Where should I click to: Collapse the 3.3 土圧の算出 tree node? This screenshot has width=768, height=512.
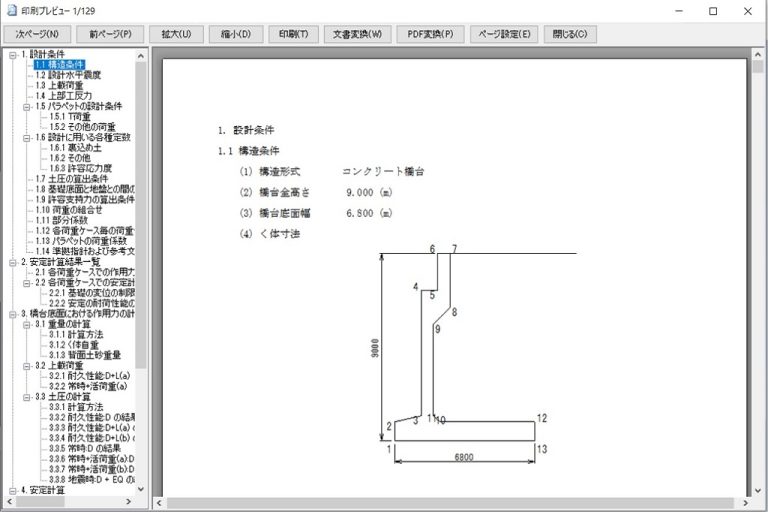click(27, 396)
